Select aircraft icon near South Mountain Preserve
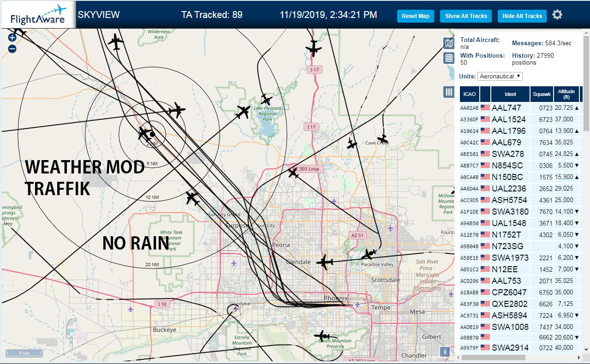 [321, 335]
